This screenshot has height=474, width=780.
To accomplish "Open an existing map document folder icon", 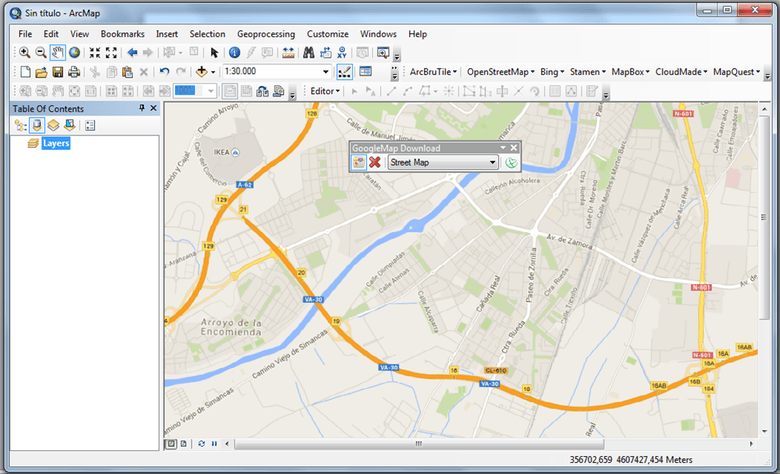I will (x=41, y=72).
